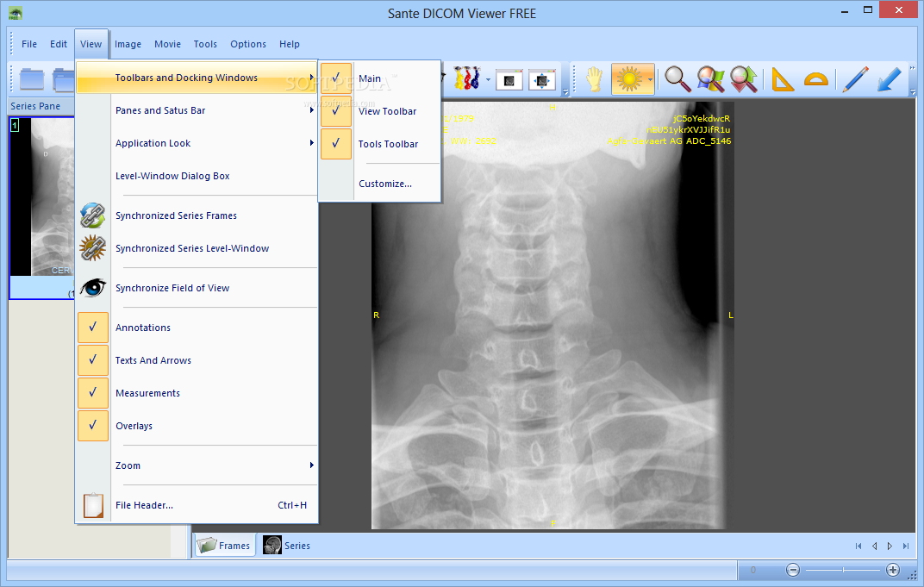Select the blue arrow annotation tool
Screen dimensions: 924x587
889,79
